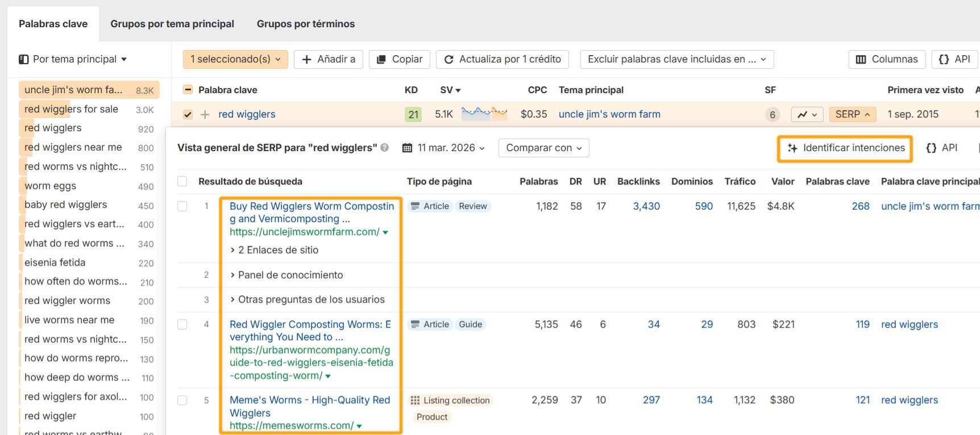Select the worm eggs group
The width and height of the screenshot is (980, 435).
pos(89,186)
